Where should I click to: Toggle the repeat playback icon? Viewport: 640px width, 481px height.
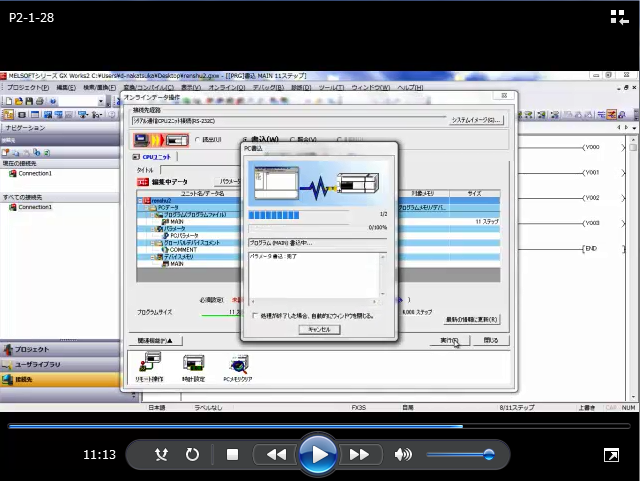[x=192, y=455]
